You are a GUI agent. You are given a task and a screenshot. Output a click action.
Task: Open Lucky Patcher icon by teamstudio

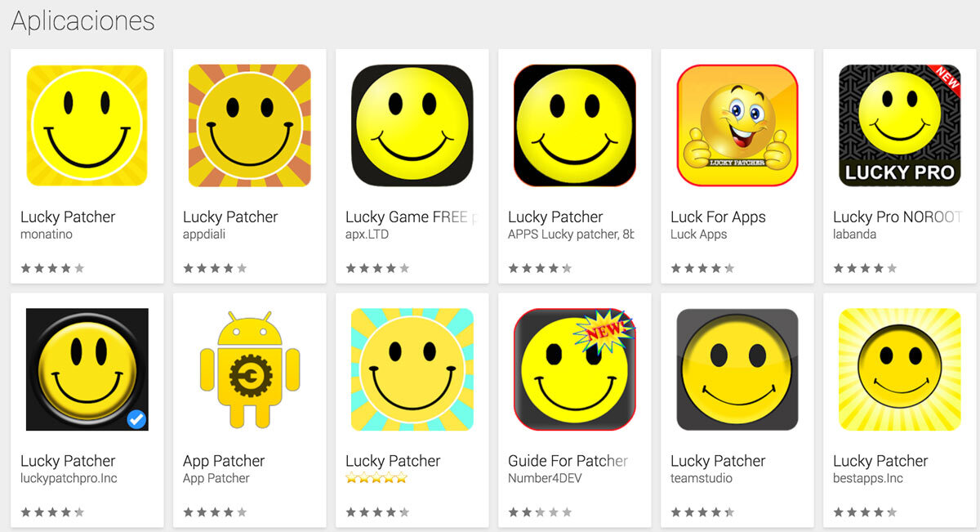point(737,369)
